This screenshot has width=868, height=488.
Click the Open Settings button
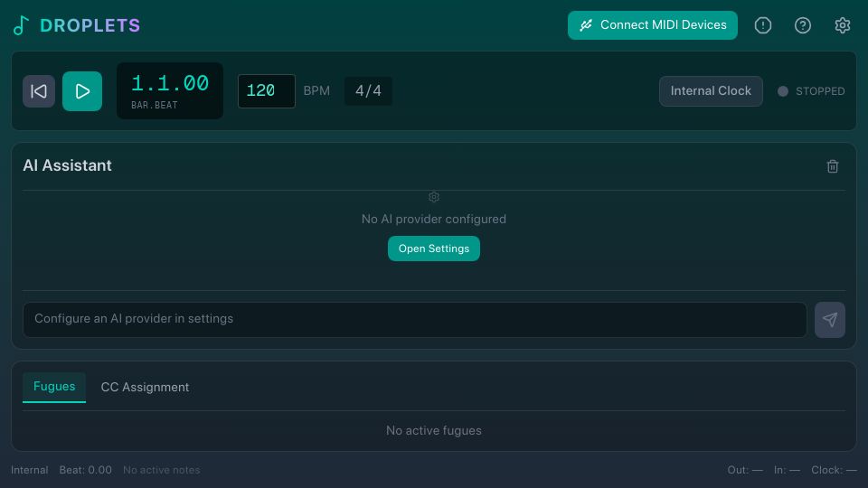click(434, 249)
